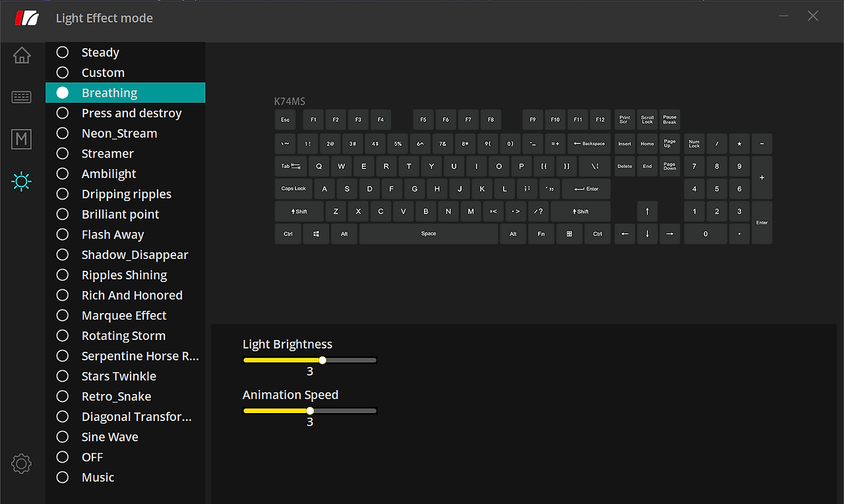Select the Rotating Storm effect
The width and height of the screenshot is (844, 504).
tap(125, 336)
